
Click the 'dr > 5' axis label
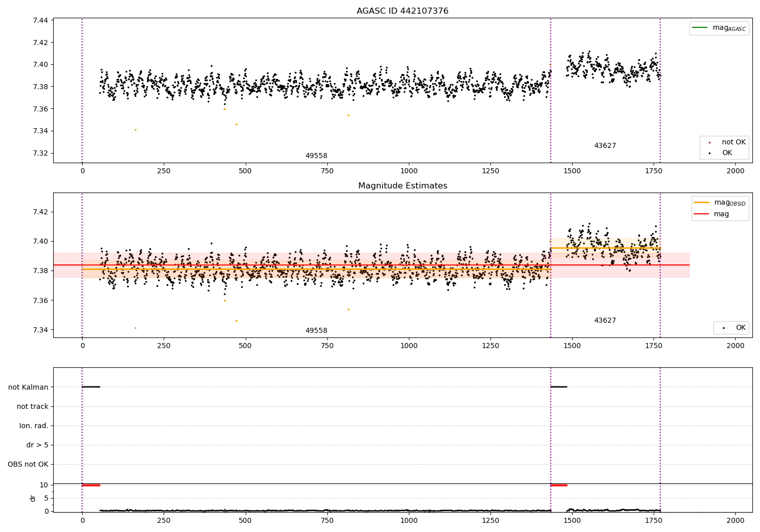(x=37, y=445)
